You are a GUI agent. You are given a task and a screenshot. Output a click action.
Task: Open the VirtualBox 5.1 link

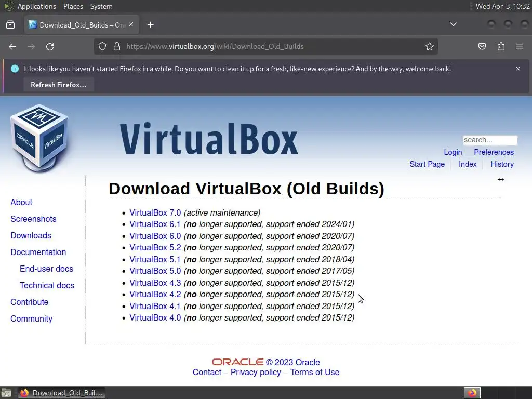click(155, 260)
